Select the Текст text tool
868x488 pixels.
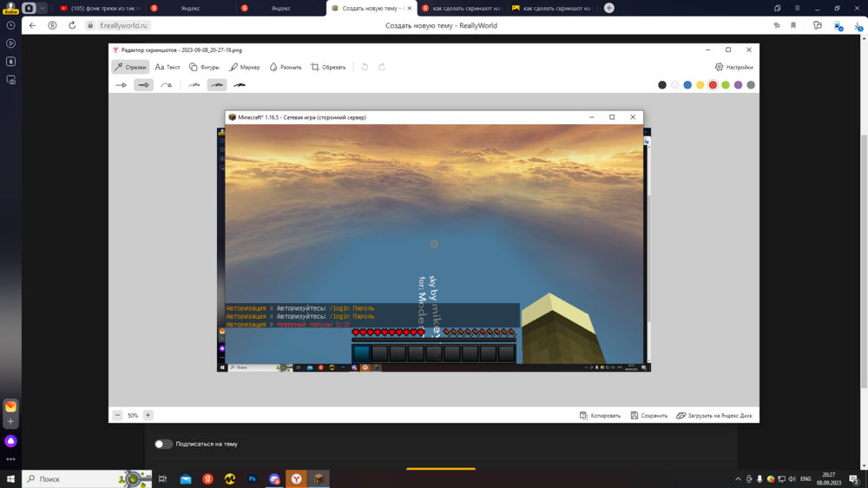168,67
